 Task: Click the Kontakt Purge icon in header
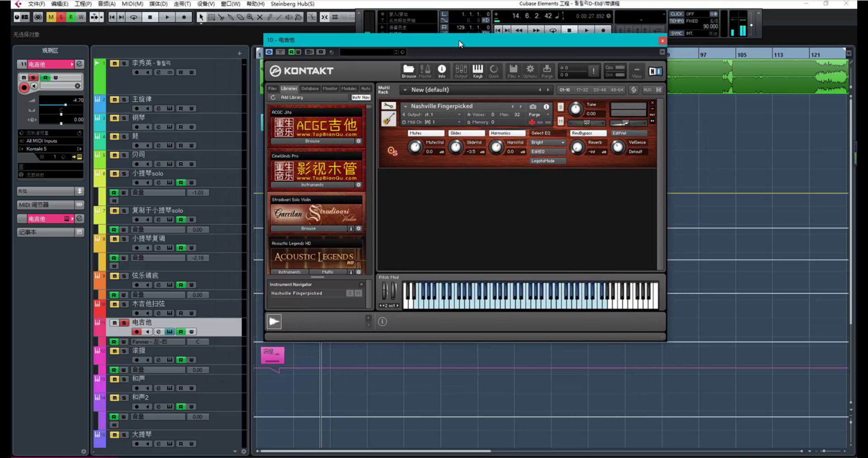[547, 71]
